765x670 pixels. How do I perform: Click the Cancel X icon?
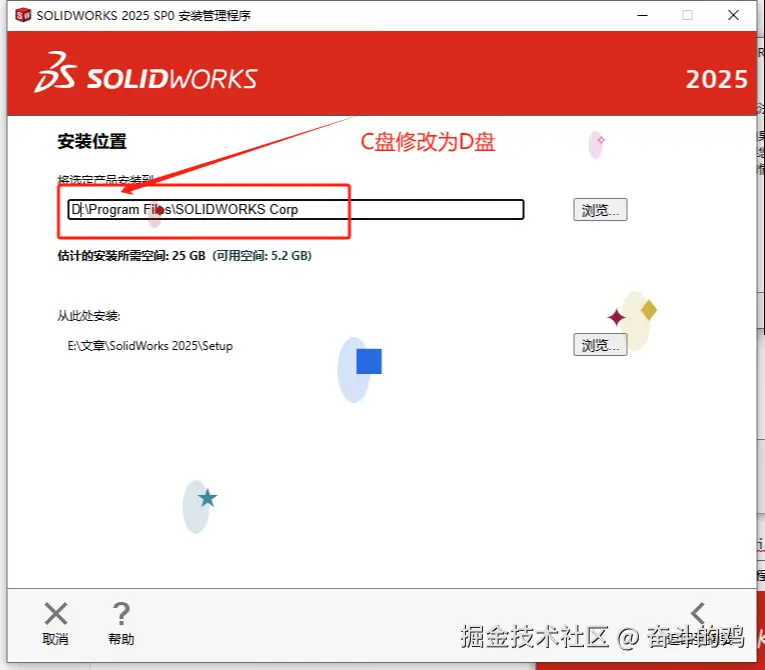tap(56, 614)
